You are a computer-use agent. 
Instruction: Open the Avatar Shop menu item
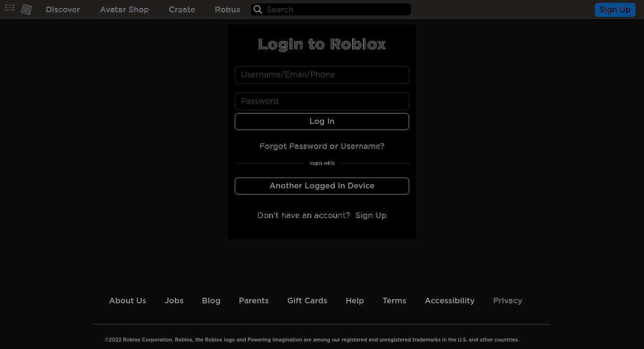pos(124,9)
